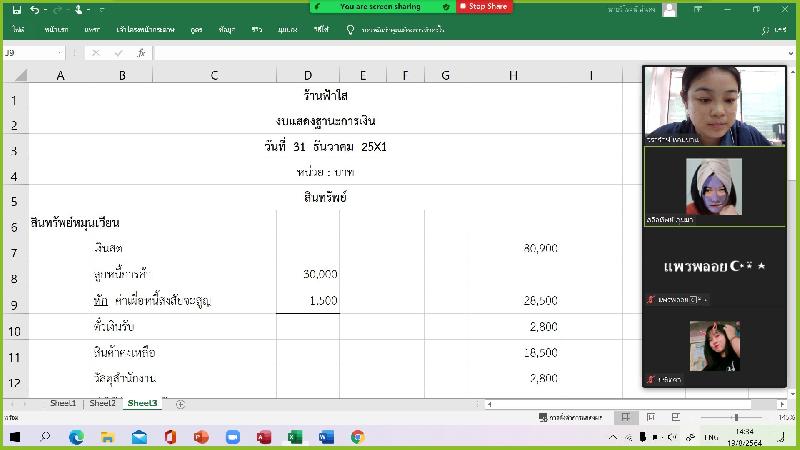Adjust the zoom level slider
This screenshot has width=800, height=450.
point(736,417)
